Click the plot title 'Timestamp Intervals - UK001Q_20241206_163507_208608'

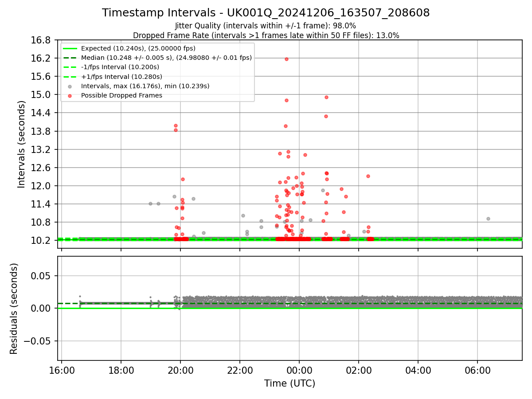pyautogui.click(x=266, y=13)
